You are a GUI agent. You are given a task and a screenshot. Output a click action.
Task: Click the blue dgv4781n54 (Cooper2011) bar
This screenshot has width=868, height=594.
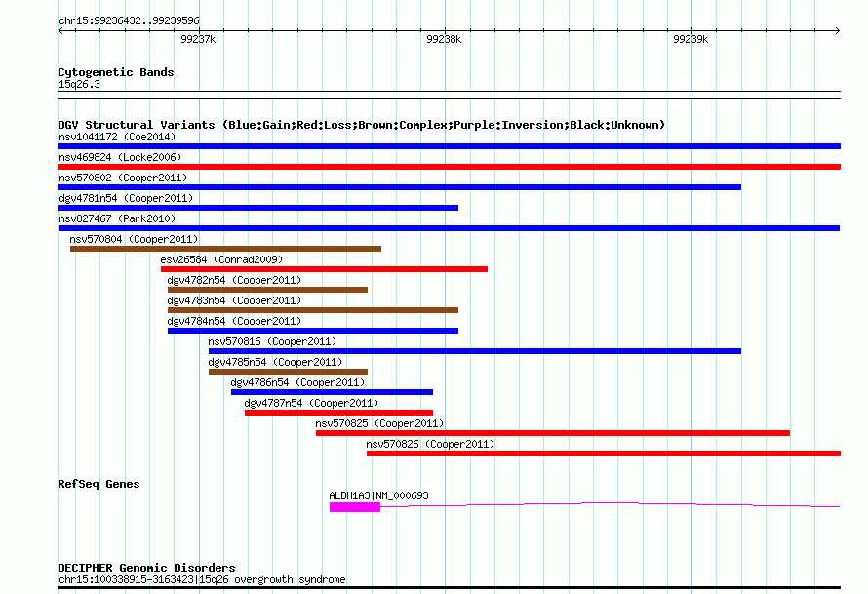coord(258,208)
